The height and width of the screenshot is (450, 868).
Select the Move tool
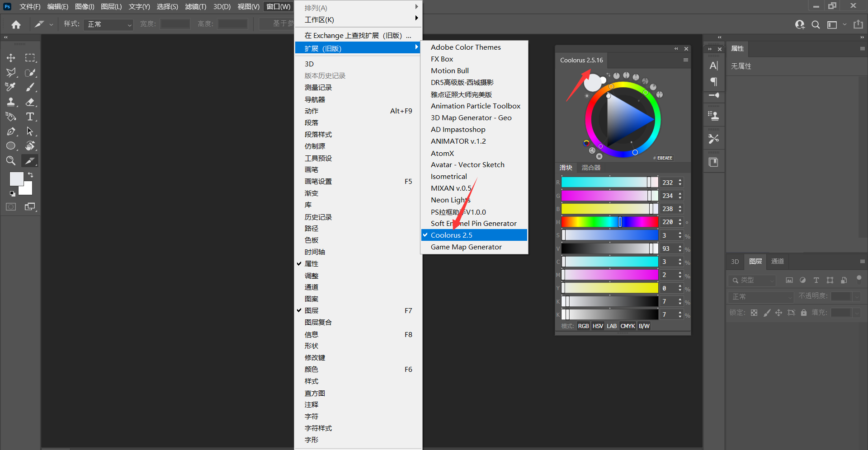coord(11,58)
